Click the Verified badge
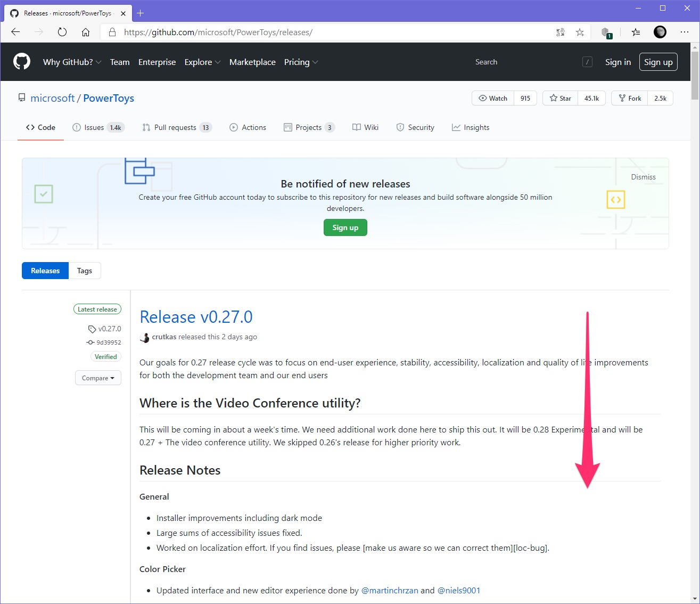 click(x=106, y=357)
